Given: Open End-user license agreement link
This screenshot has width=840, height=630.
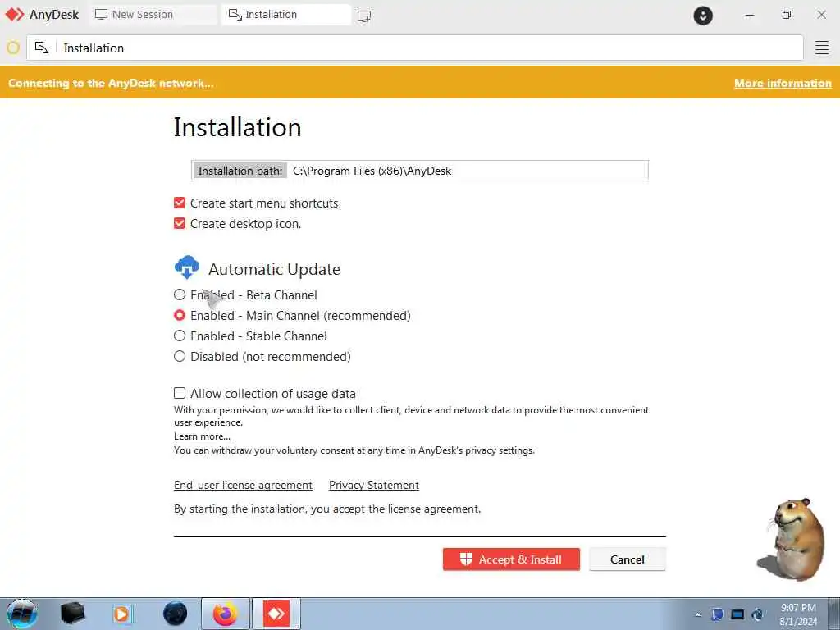Looking at the screenshot, I should [243, 485].
